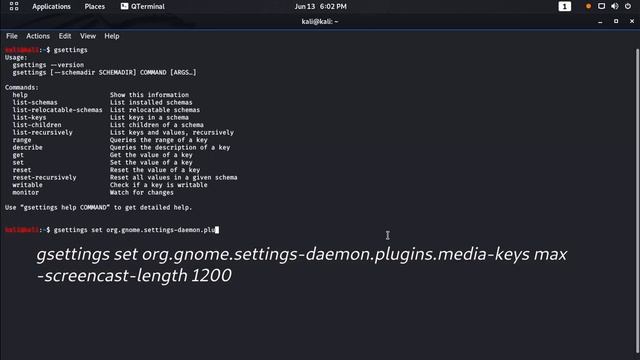This screenshot has width=640, height=360.
Task: Click the 'list-schemas' command text
Action: point(35,102)
